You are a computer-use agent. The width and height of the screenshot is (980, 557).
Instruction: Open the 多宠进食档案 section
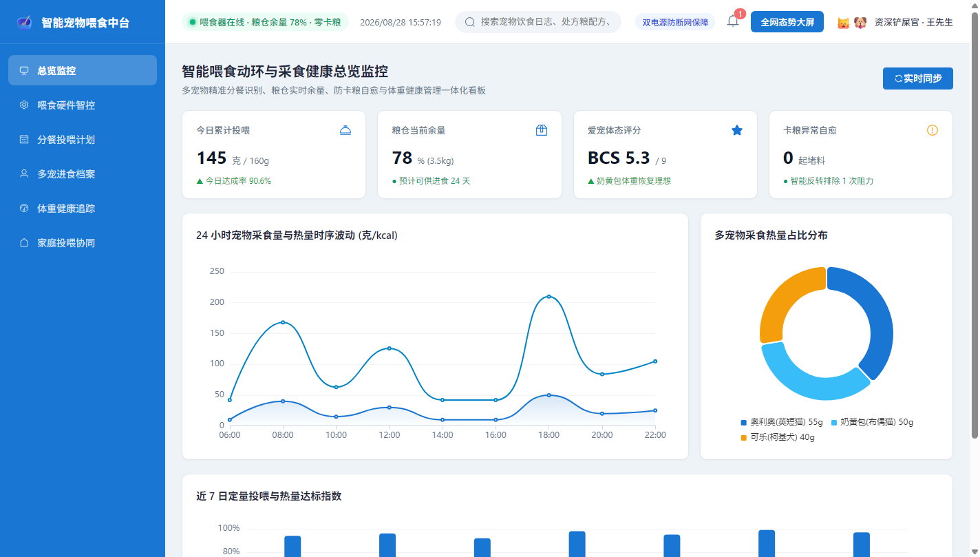[83, 174]
